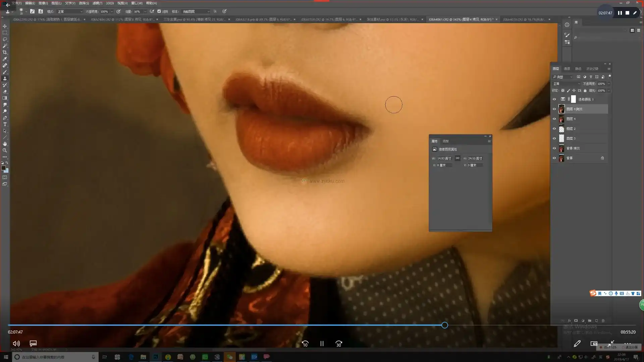Click the video progress slider handle

444,325
